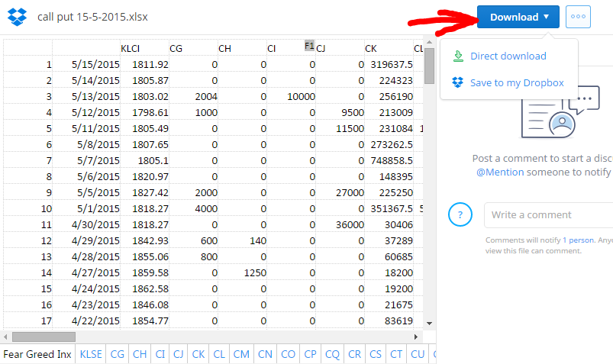
Task: Select cell with value 36000
Action: tap(340, 224)
